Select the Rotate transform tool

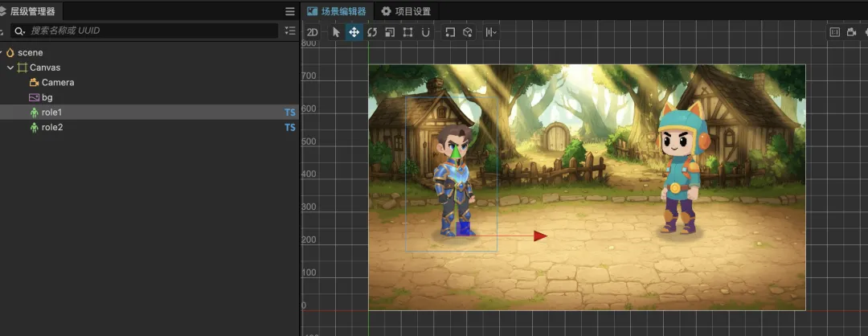[372, 32]
